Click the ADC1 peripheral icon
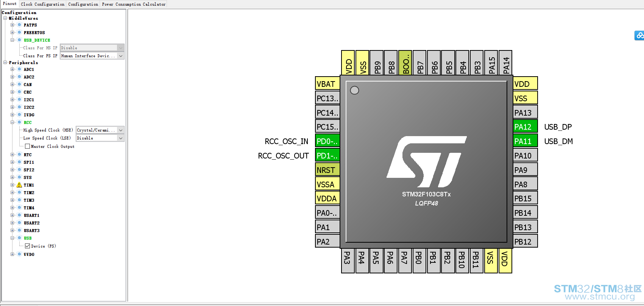Viewport: 644px width, 306px height. [19, 69]
